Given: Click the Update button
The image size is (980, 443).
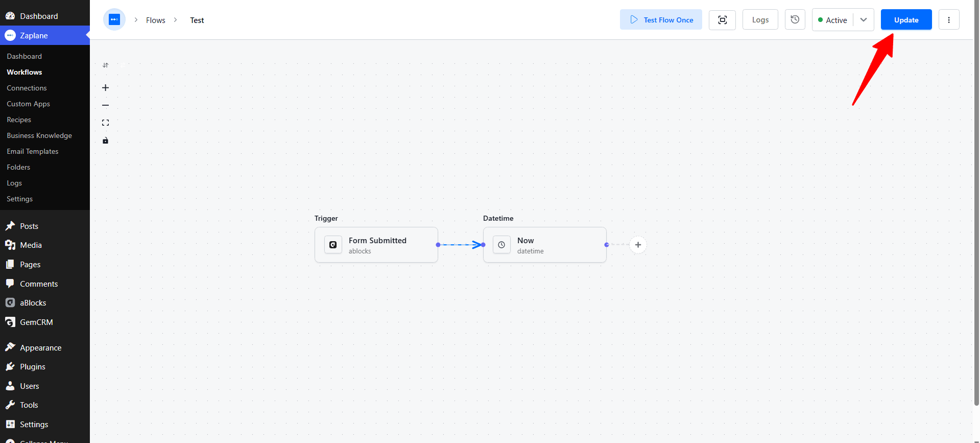Looking at the screenshot, I should tap(906, 20).
